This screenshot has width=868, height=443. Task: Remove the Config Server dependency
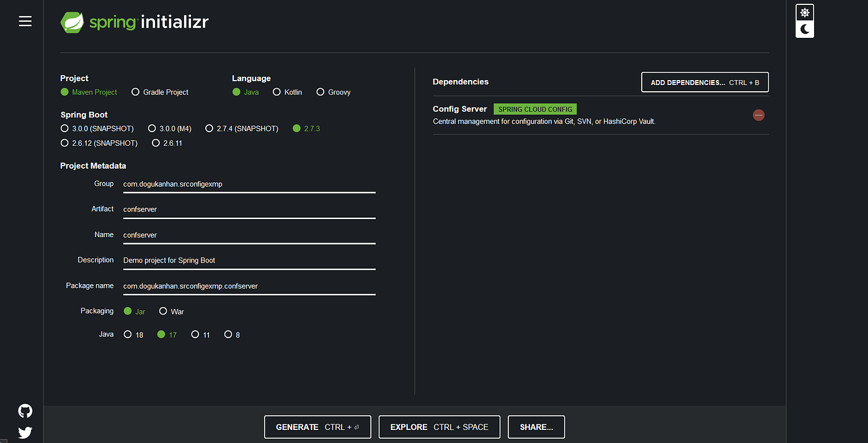pos(758,115)
